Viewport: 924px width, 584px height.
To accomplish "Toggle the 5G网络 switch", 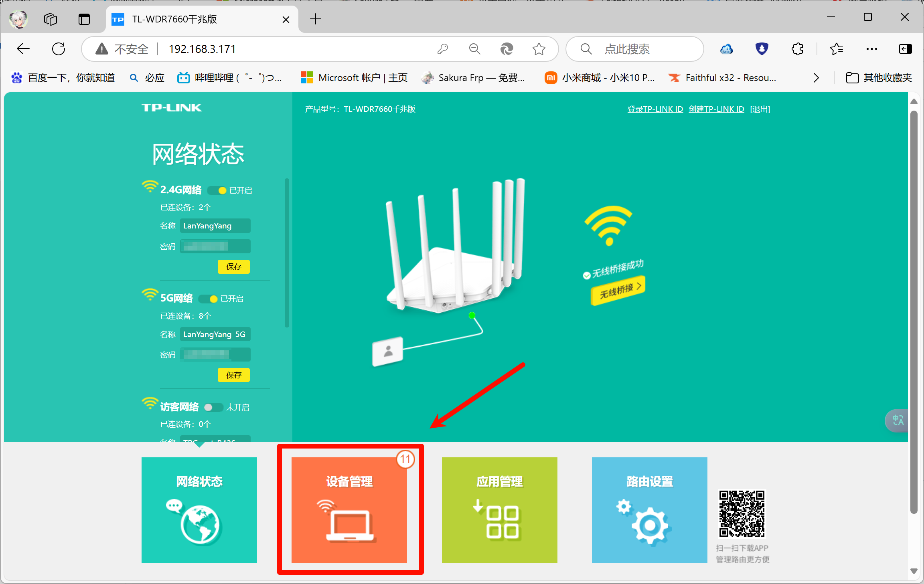I will click(209, 299).
